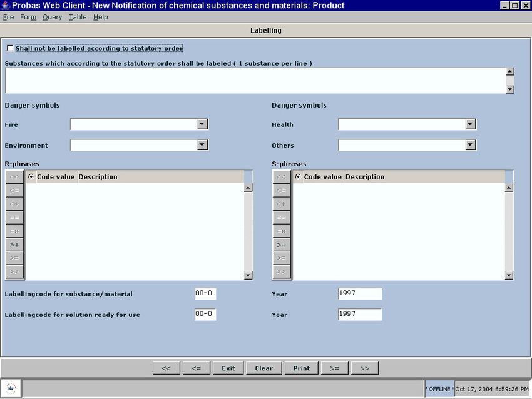Open the Fire danger symbol dropdown
532x399 pixels.
202,124
